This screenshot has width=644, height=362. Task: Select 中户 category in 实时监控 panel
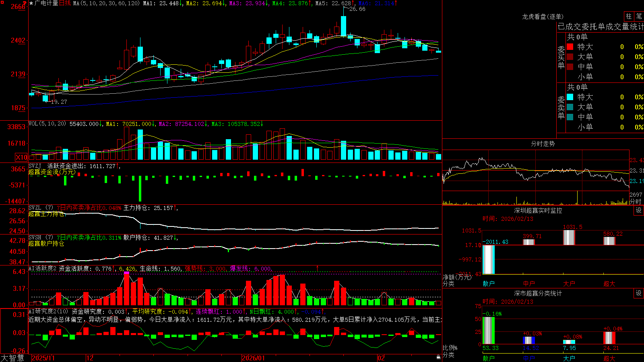[529, 284]
